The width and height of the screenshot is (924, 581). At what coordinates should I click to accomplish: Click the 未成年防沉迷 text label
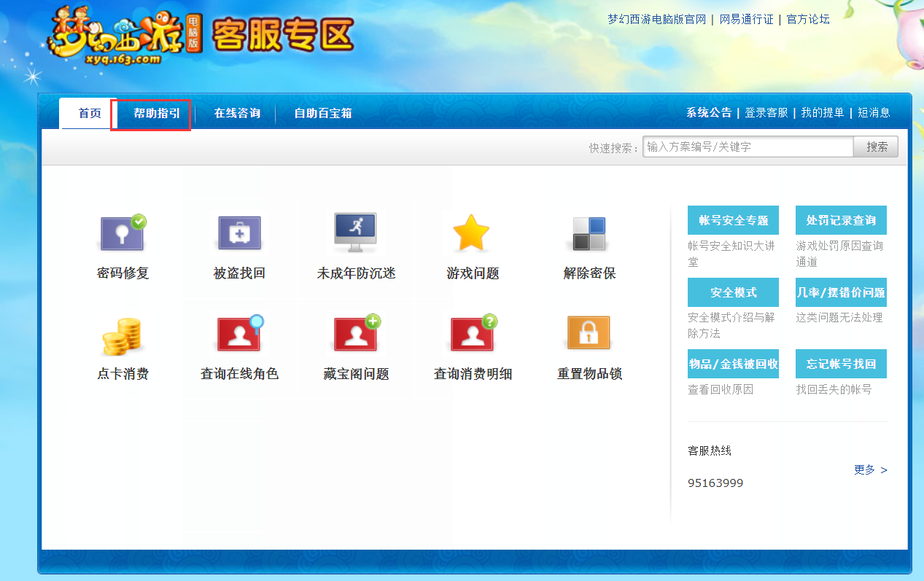pyautogui.click(x=356, y=273)
